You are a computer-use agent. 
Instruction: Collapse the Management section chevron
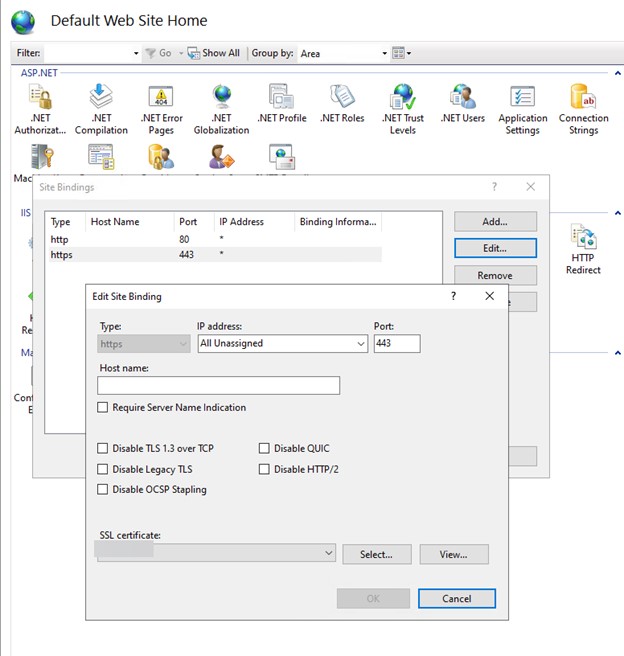tap(617, 353)
